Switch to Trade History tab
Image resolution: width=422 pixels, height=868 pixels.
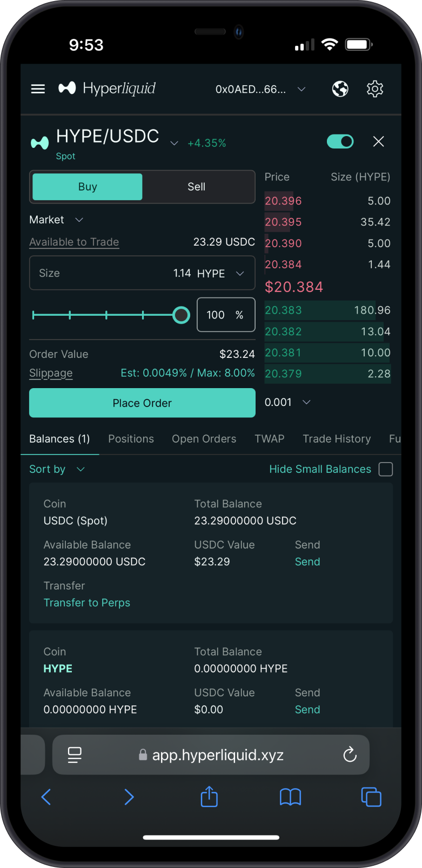point(337,439)
